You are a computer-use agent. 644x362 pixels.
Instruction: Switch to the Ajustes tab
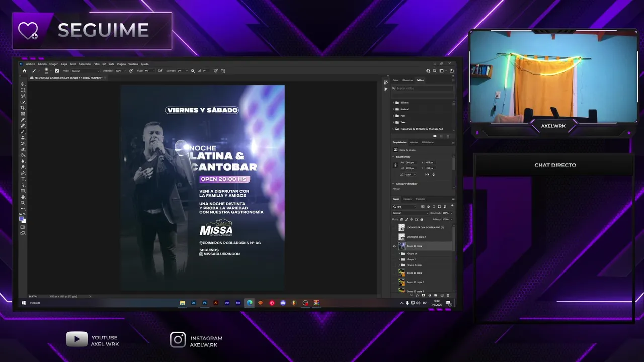[414, 142]
